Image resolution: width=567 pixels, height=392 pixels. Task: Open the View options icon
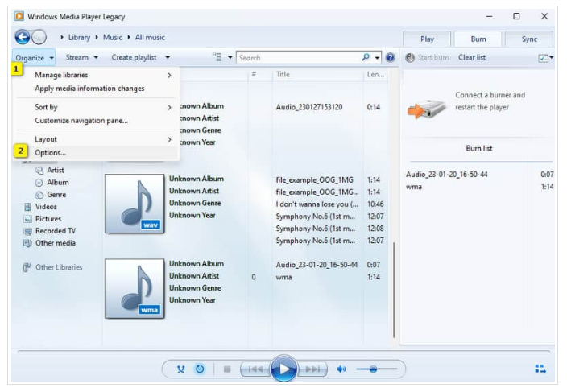point(217,57)
